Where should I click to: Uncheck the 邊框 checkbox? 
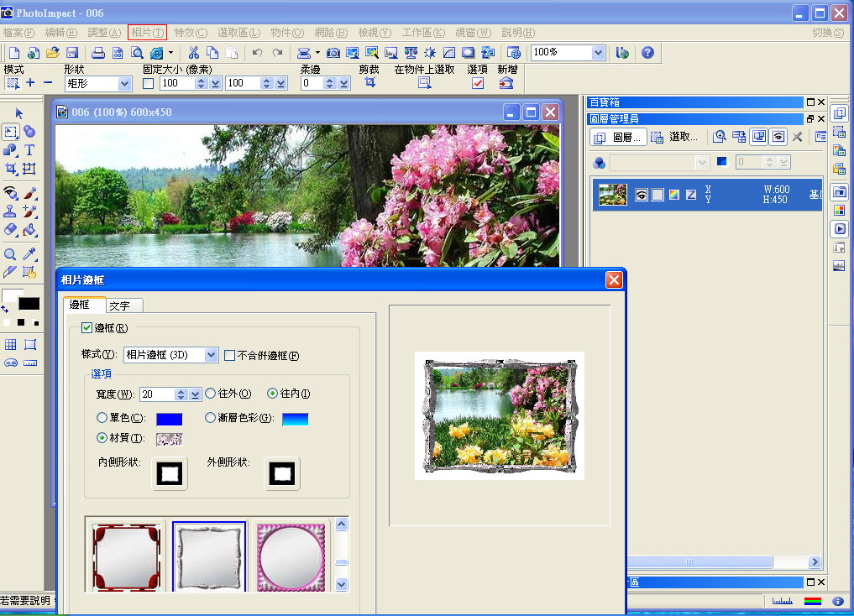(x=86, y=327)
